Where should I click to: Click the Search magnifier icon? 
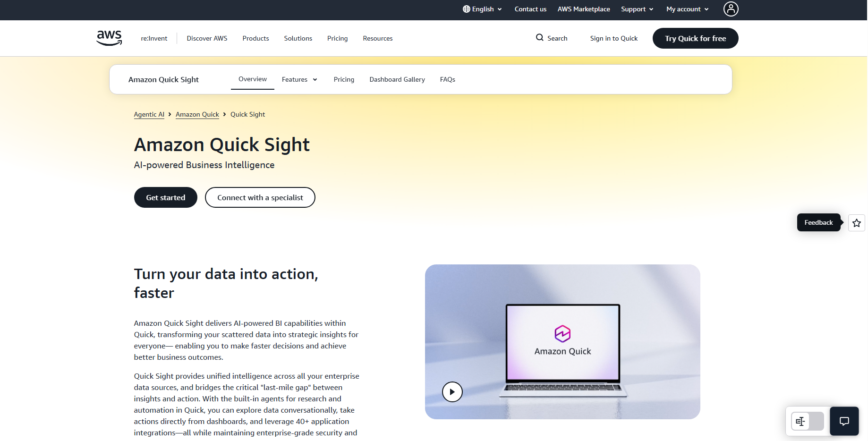539,38
